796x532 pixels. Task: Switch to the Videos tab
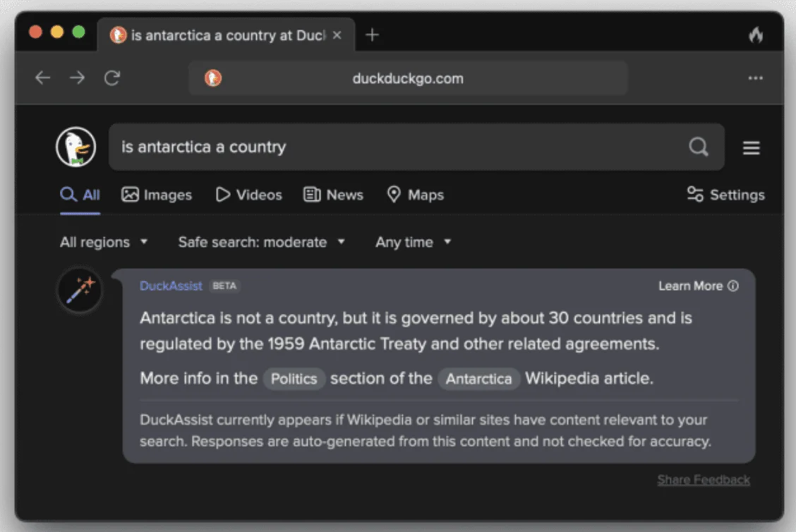point(248,195)
